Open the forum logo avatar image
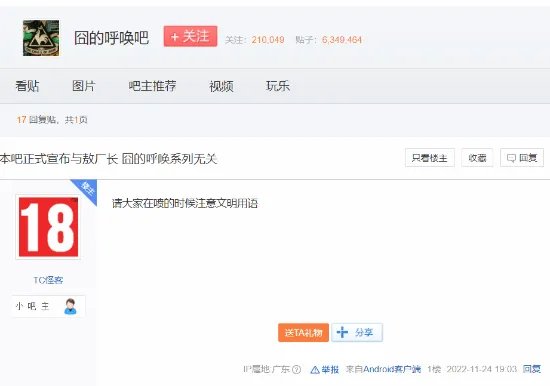Image resolution: width=550 pixels, height=386 pixels. (x=41, y=38)
